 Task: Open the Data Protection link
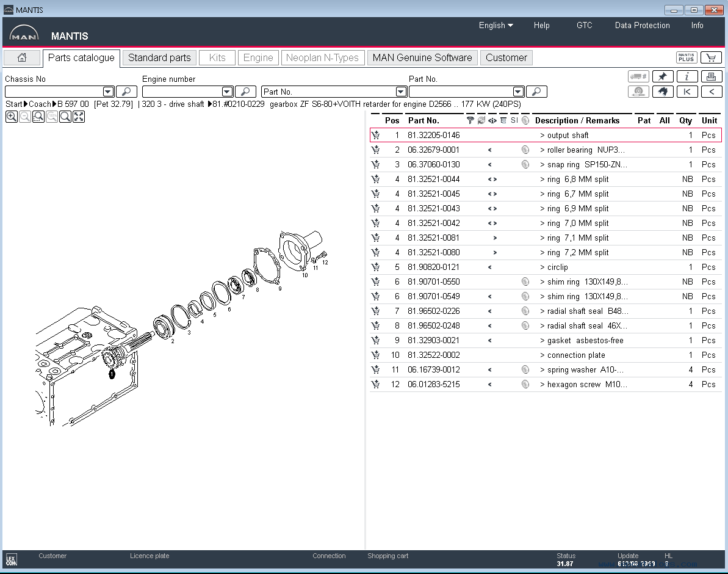pyautogui.click(x=642, y=26)
